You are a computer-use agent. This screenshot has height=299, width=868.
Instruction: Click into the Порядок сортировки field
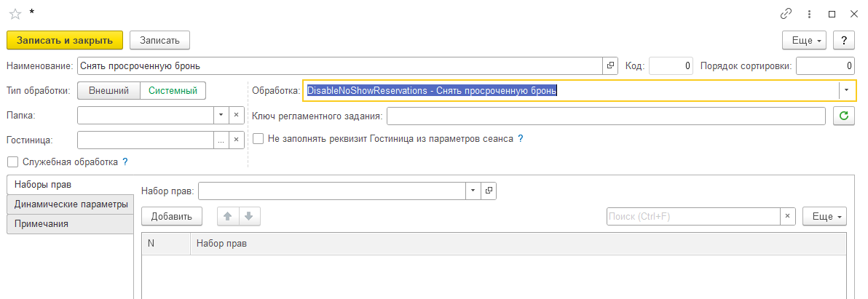click(x=826, y=65)
